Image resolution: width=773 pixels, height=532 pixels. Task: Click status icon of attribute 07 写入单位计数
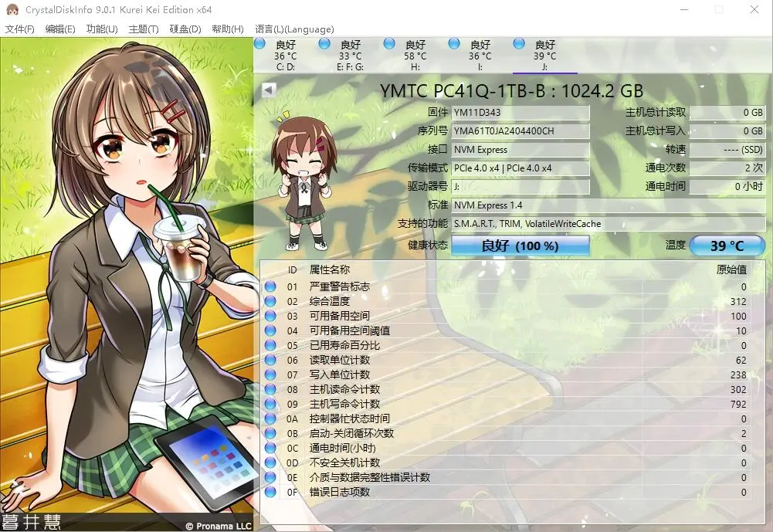click(x=270, y=374)
